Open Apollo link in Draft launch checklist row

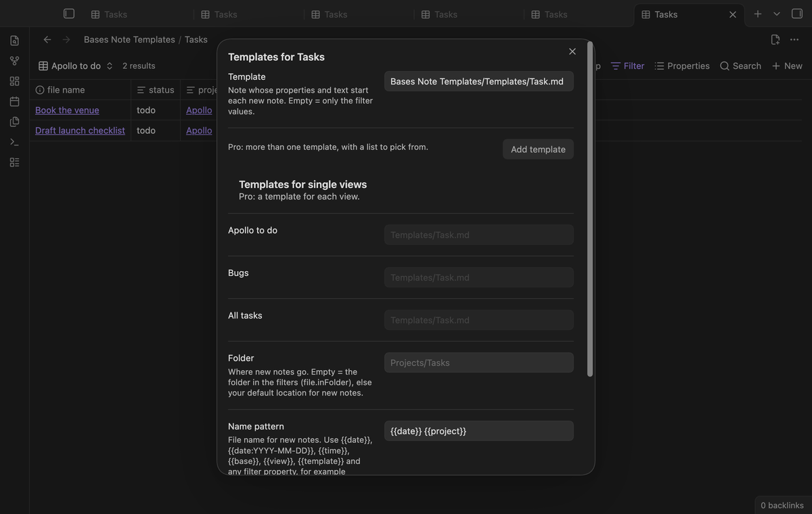click(x=199, y=131)
